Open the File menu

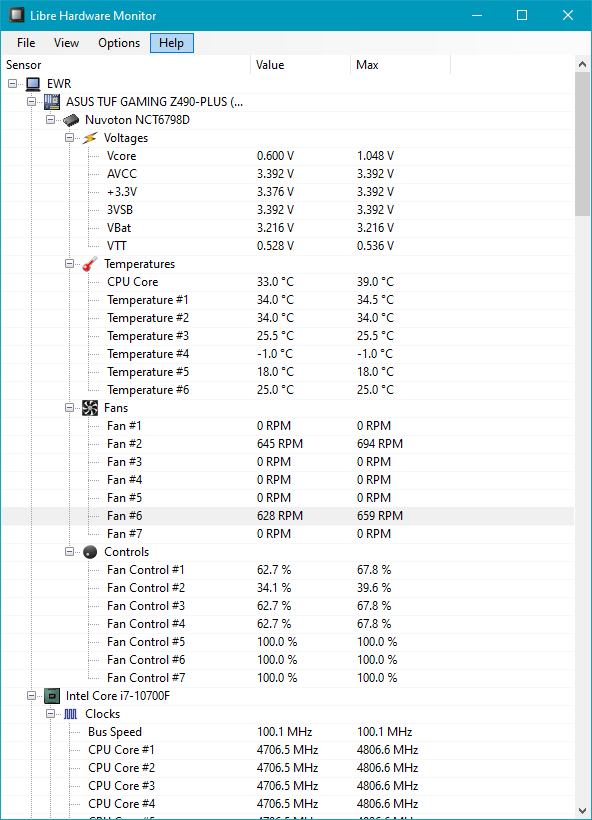(x=25, y=43)
